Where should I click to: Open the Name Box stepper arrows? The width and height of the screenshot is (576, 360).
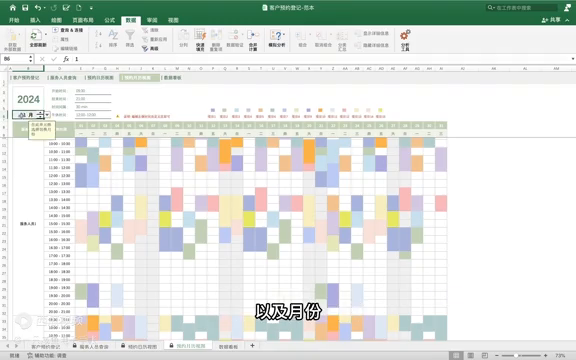pyautogui.click(x=30, y=59)
